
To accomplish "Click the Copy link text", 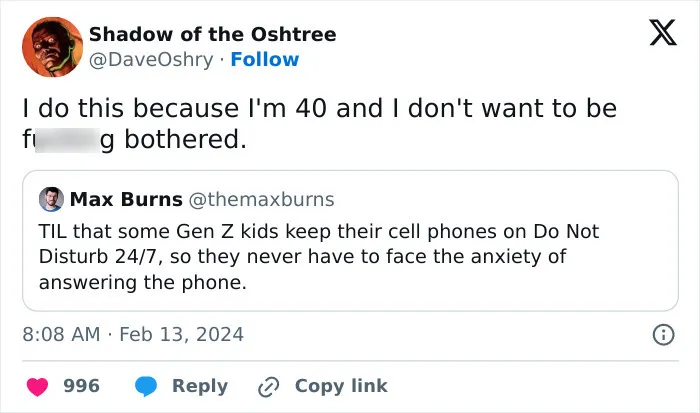I will pyautogui.click(x=341, y=386).
